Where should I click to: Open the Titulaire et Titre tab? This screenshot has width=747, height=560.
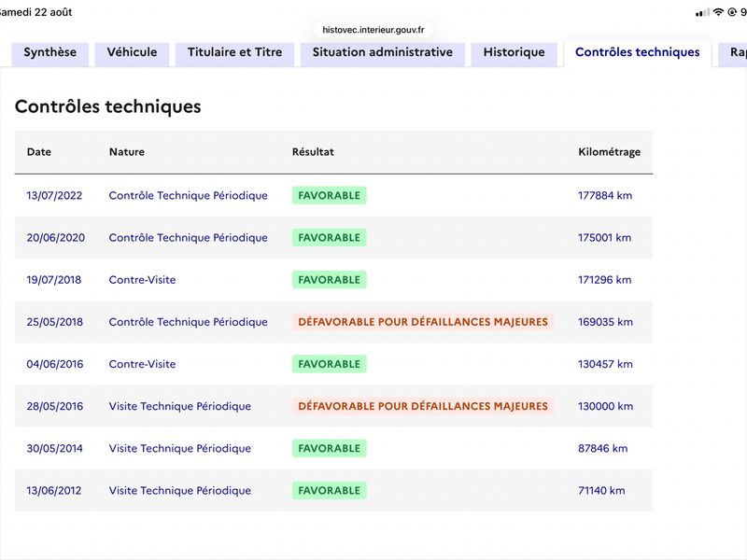click(235, 52)
